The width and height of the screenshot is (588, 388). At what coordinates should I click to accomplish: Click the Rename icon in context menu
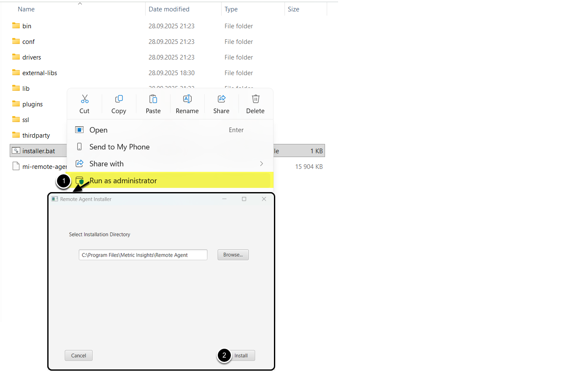187,99
